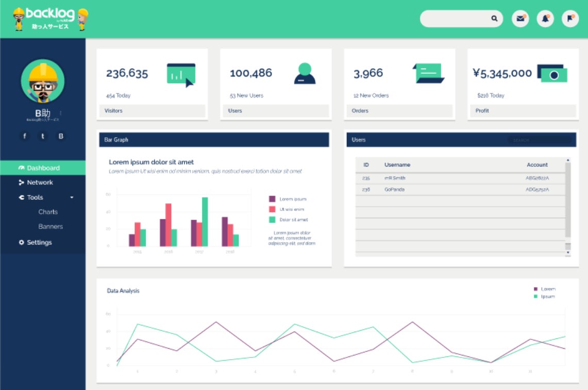
Task: Click the purple Lorem ipsum legend swatch
Action: tap(272, 199)
